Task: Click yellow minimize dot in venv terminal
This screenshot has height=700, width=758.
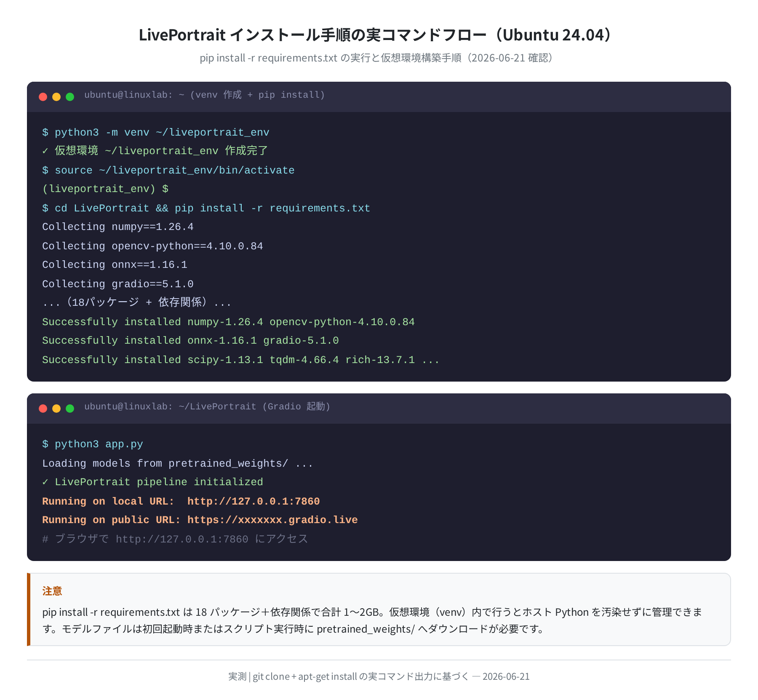Action: 56,97
